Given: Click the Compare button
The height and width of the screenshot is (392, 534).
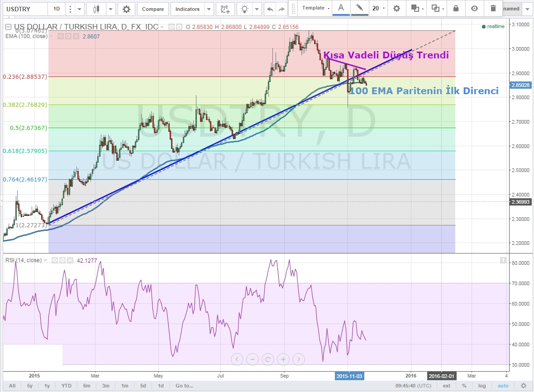Looking at the screenshot, I should 153,9.
